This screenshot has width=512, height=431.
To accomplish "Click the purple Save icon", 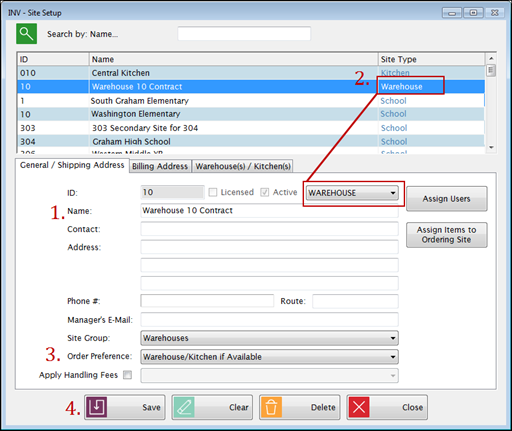I will [97, 407].
